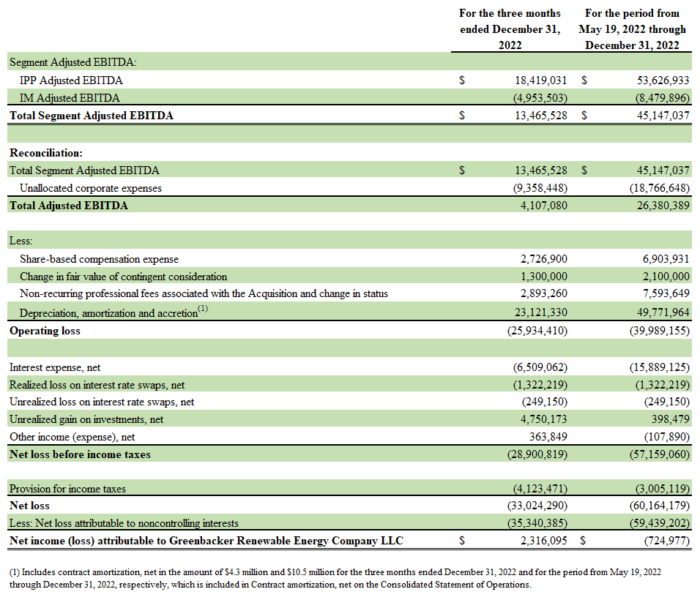Viewport: 700px width, 600px height.
Task: Click the bold 'Total Segment Adjusted EBITDA' label
Action: pyautogui.click(x=91, y=116)
